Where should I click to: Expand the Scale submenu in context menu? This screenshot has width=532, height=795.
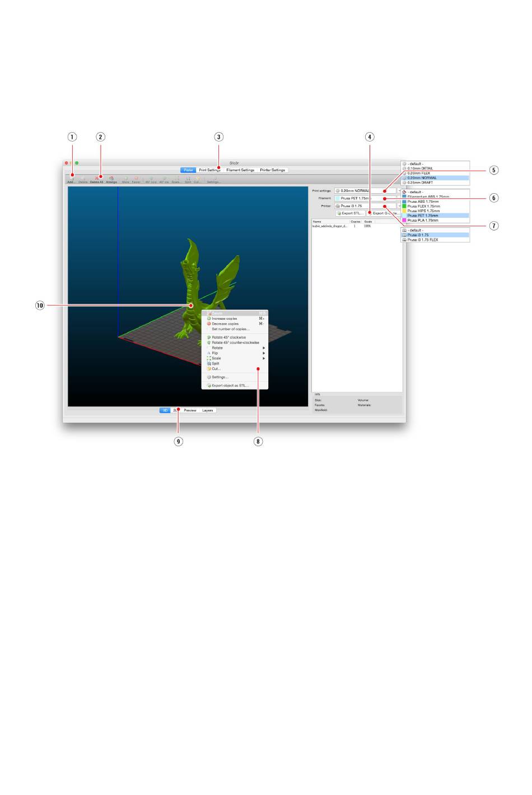coord(235,358)
